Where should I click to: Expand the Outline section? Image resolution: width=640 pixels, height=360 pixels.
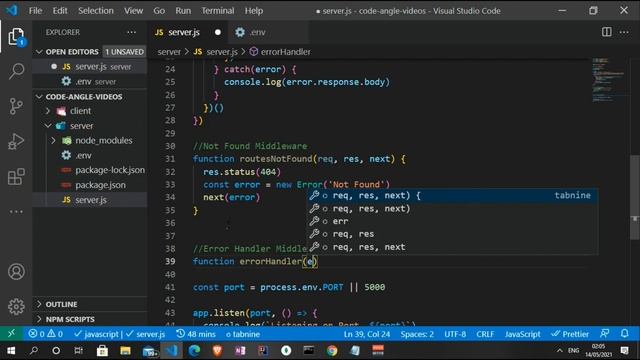pyautogui.click(x=39, y=304)
